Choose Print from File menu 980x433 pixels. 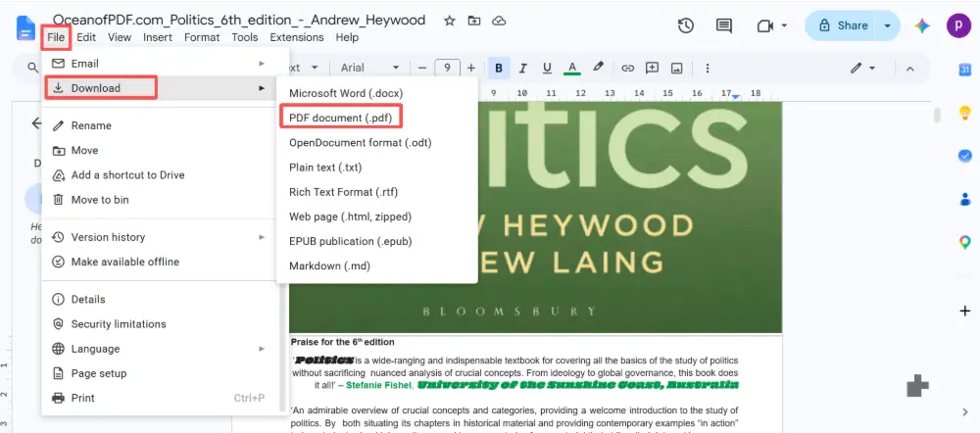[x=160, y=398]
